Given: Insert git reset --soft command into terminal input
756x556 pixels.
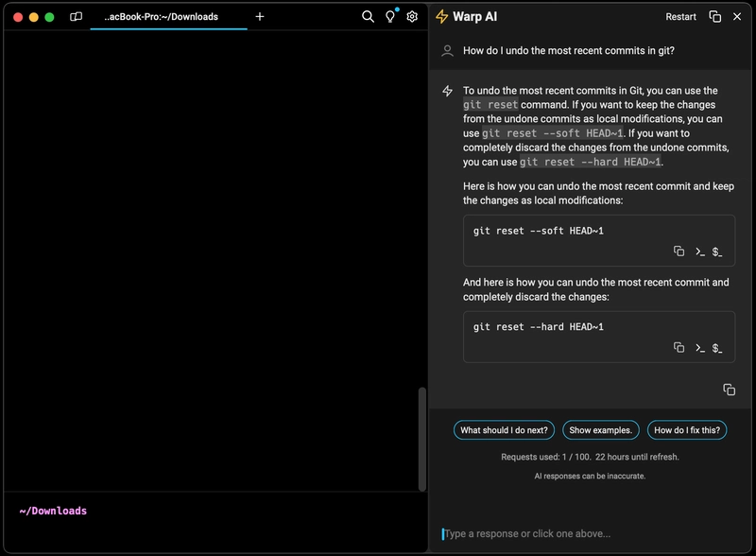Looking at the screenshot, I should [699, 252].
